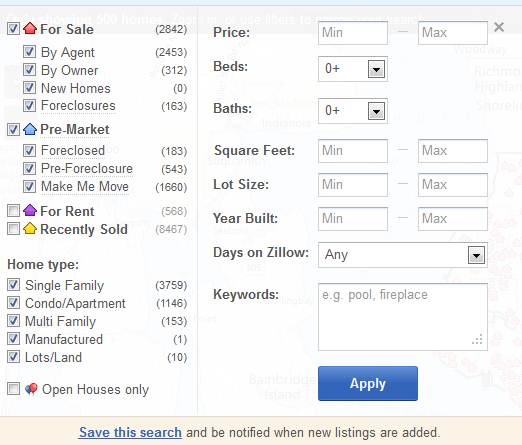The height and width of the screenshot is (445, 522).
Task: Click the Apply button
Action: click(x=368, y=384)
